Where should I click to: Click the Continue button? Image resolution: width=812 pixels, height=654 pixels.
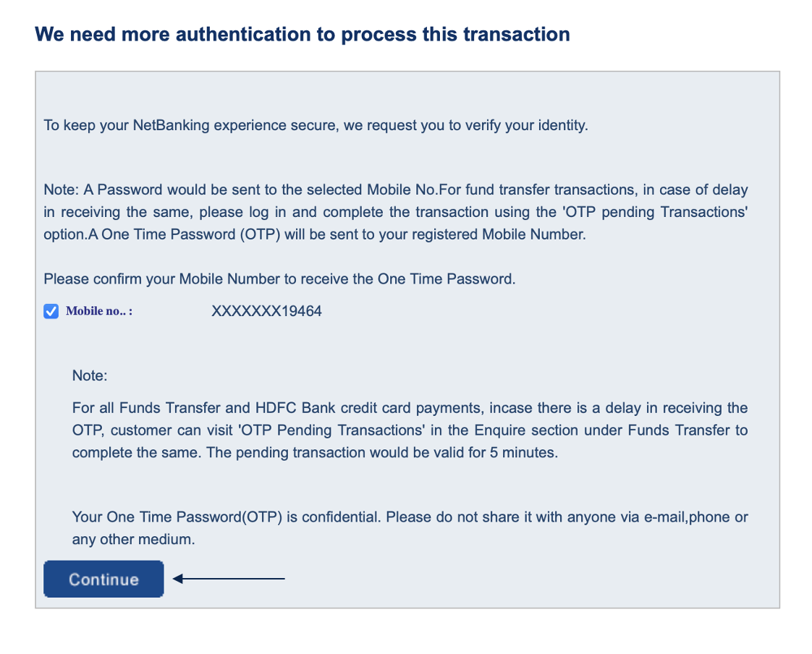pyautogui.click(x=103, y=579)
